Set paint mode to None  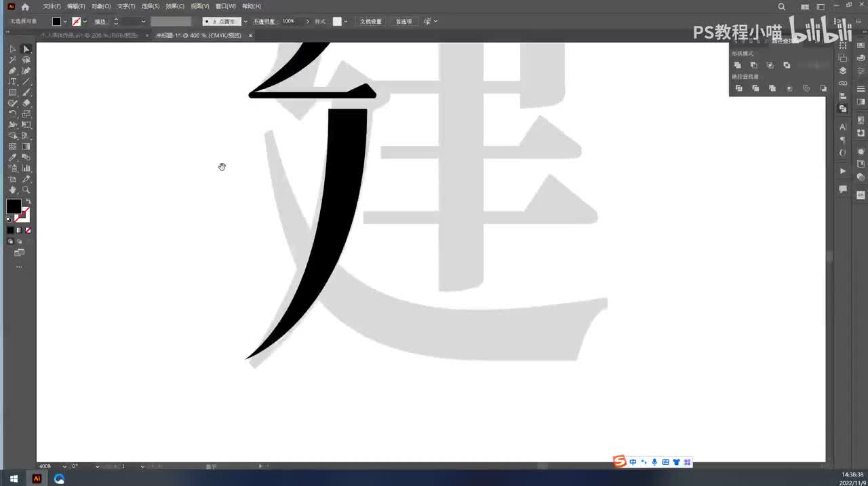point(28,230)
